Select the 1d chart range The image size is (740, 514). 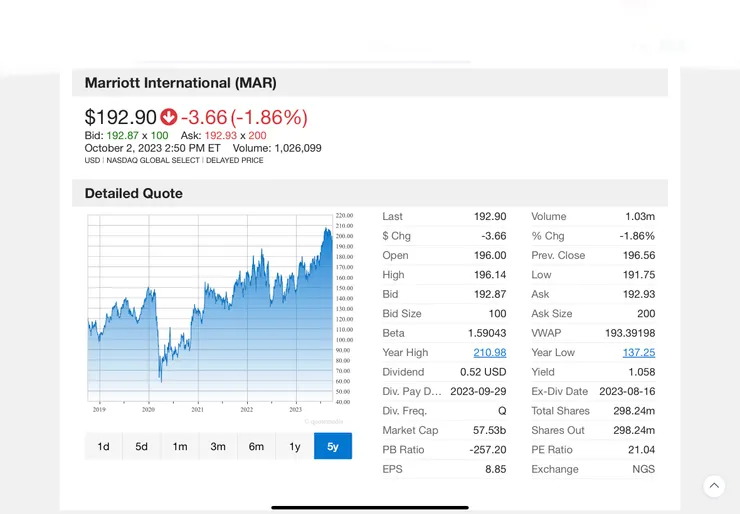click(103, 446)
